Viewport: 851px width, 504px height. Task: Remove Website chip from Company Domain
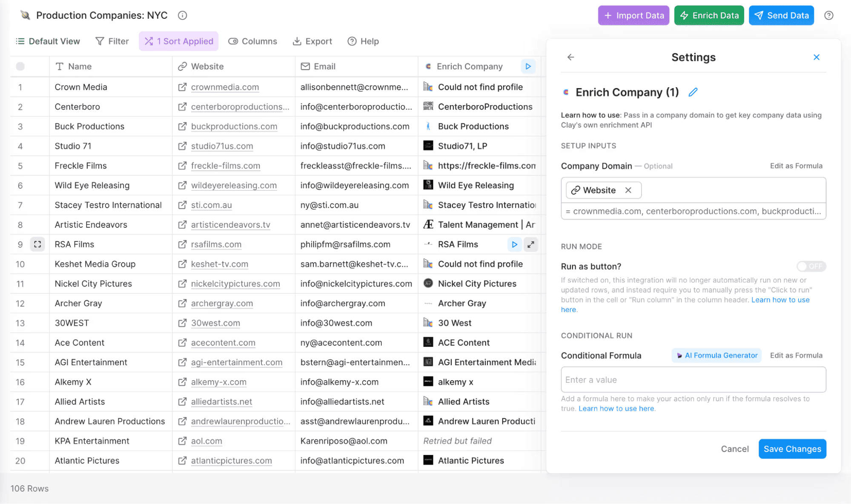click(x=628, y=190)
